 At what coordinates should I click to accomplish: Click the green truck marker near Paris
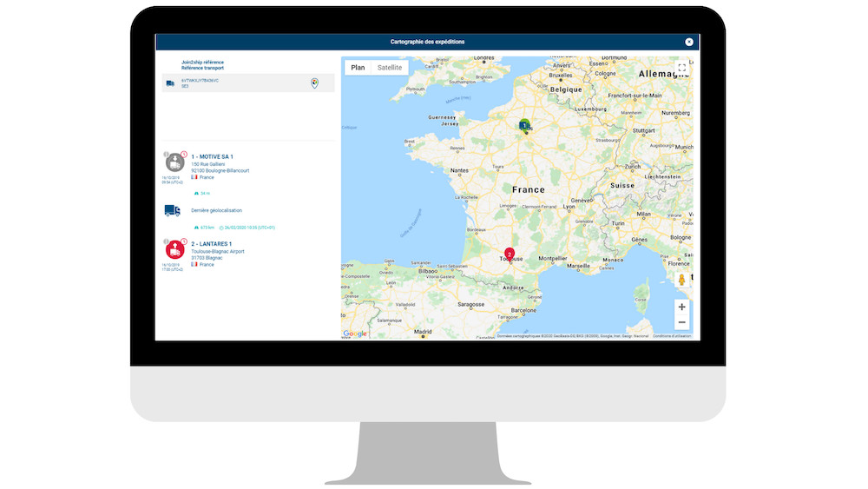click(x=524, y=127)
